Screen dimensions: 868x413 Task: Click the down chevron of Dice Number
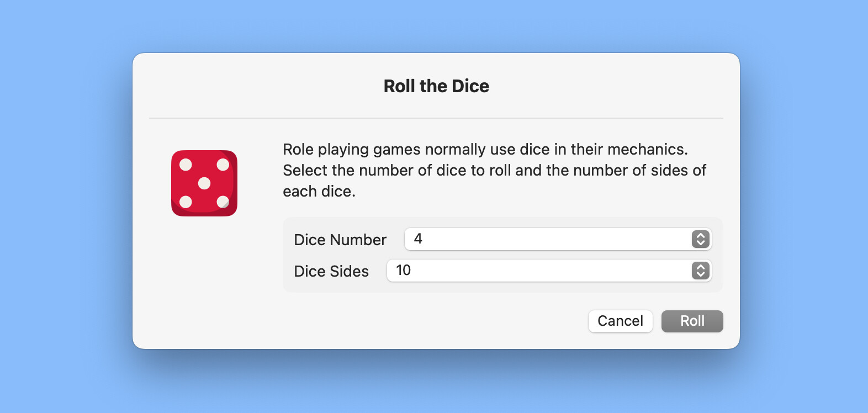point(701,243)
